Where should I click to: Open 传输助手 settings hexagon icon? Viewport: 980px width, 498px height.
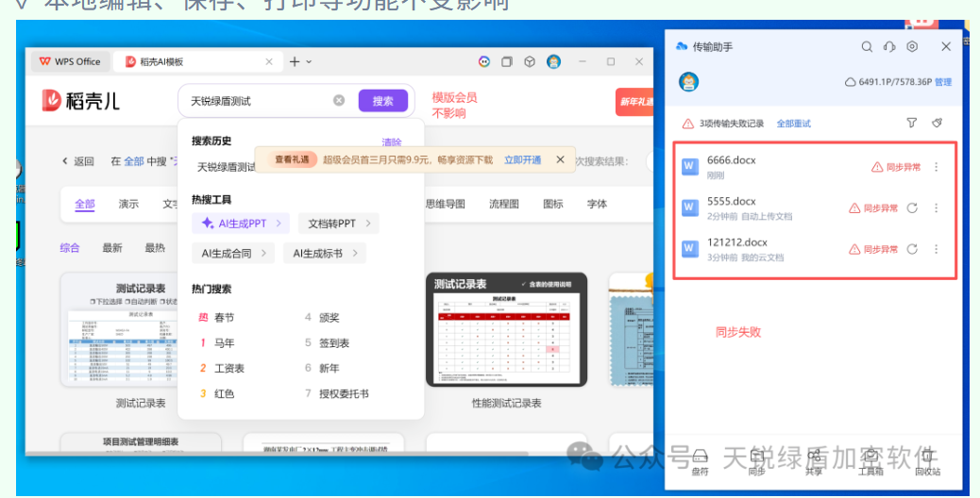(912, 46)
